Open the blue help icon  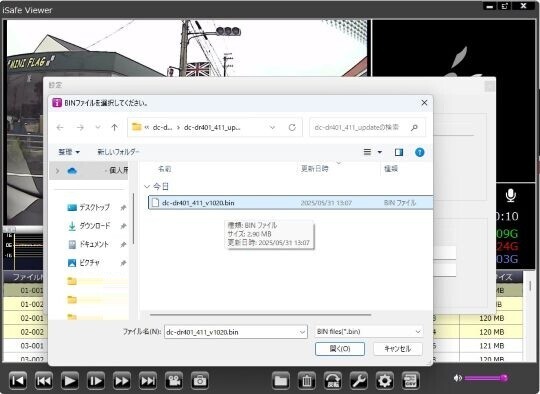[x=419, y=152]
